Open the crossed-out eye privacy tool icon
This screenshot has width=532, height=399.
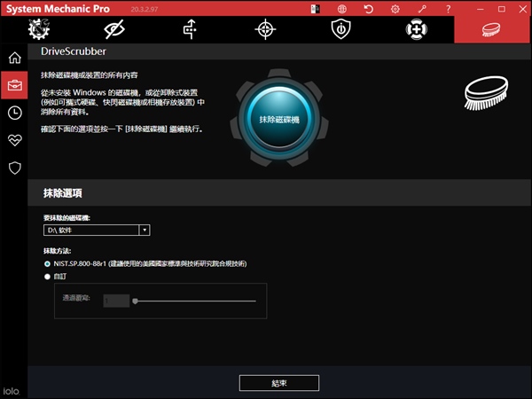[x=114, y=29]
